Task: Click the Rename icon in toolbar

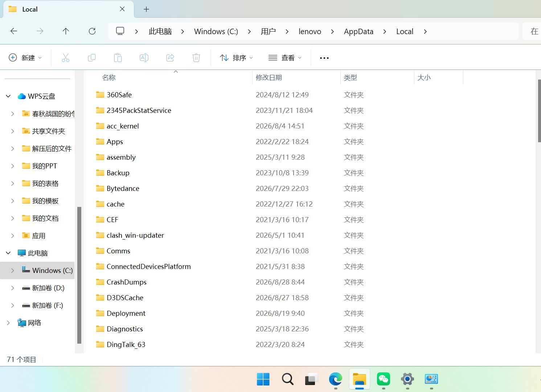Action: click(x=144, y=58)
